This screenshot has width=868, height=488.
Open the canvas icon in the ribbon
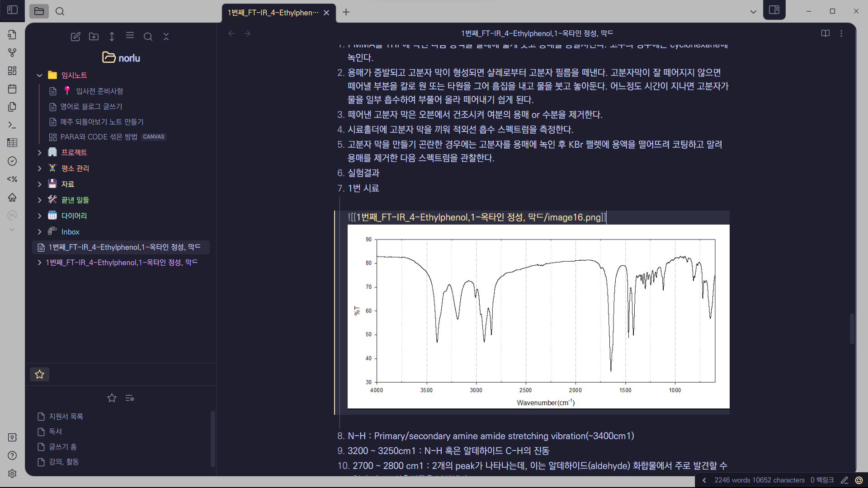tap(12, 71)
